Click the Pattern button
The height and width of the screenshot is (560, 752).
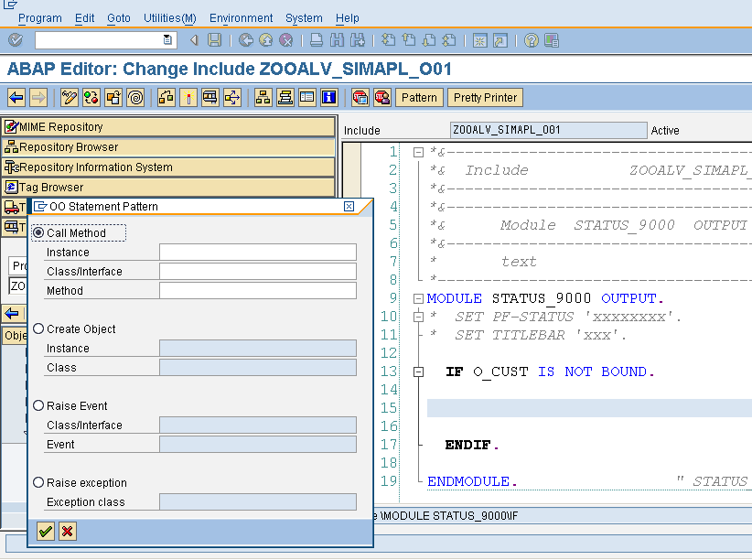coord(419,97)
